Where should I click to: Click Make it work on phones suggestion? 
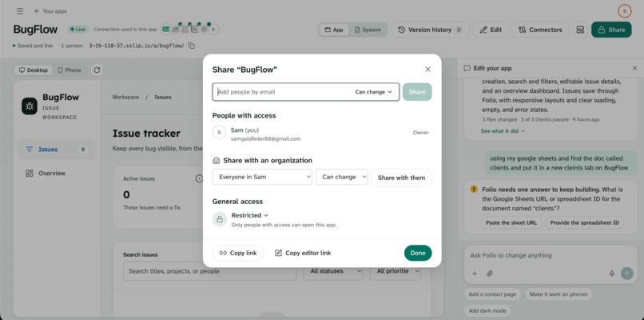(559, 294)
